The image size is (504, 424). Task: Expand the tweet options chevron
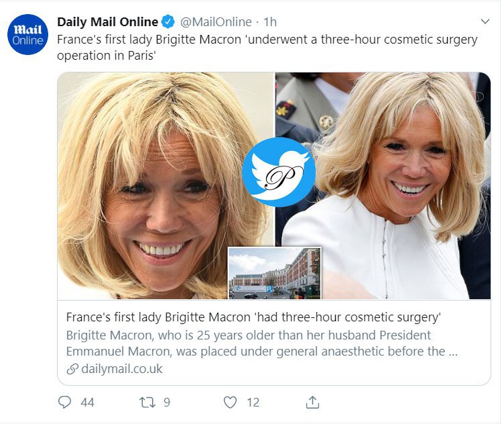click(485, 21)
